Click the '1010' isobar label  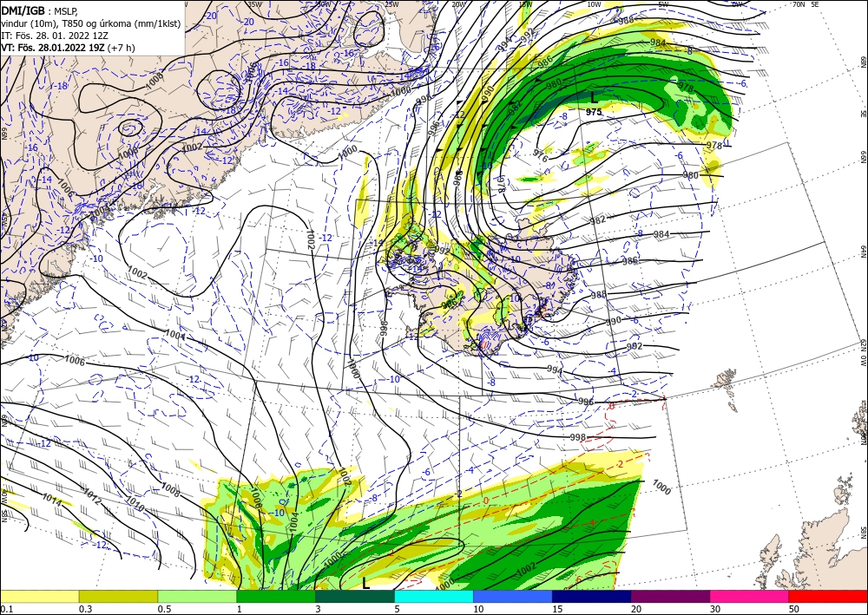coord(135,504)
